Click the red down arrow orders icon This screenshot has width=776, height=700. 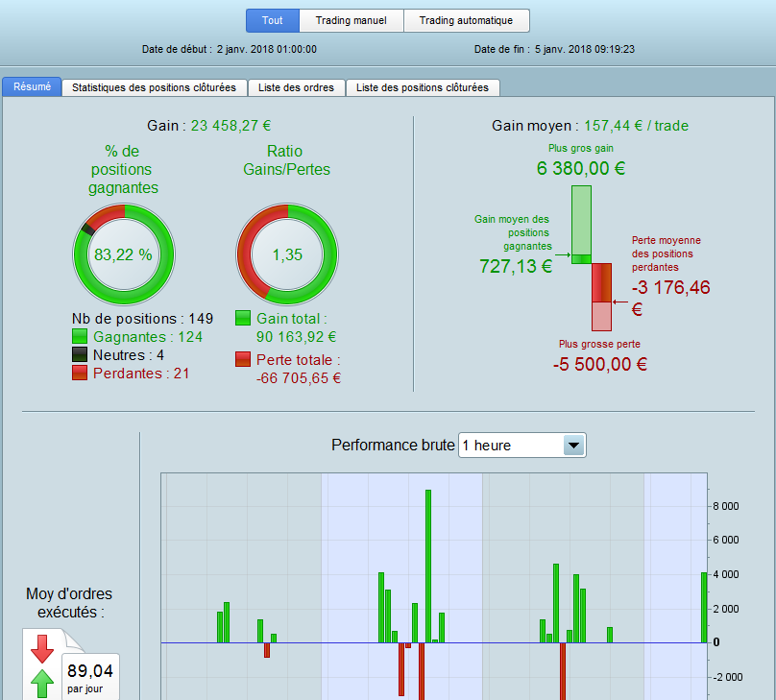point(42,648)
